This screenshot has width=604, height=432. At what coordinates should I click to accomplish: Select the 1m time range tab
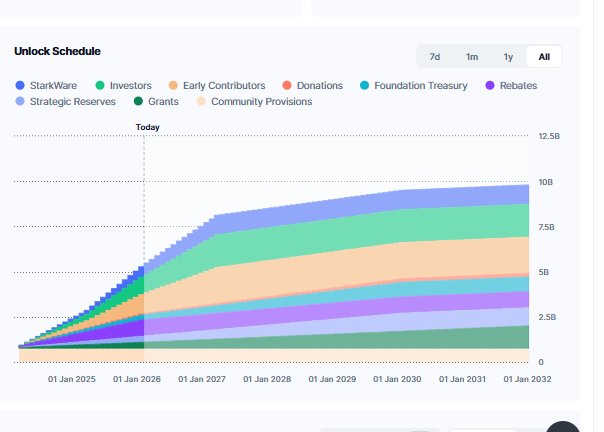pyautogui.click(x=472, y=56)
